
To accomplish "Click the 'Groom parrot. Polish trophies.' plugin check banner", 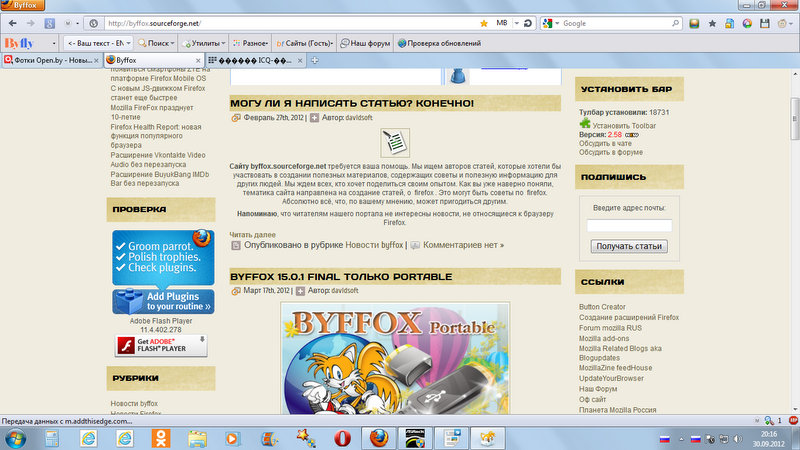I will pos(163,257).
